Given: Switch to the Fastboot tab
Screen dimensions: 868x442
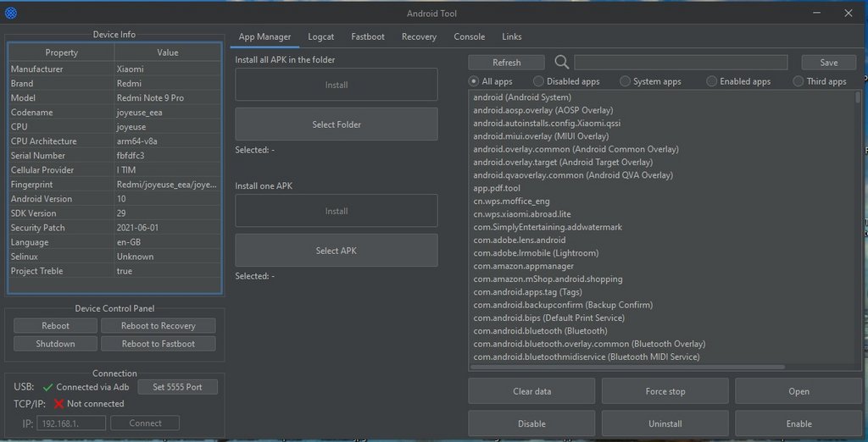Looking at the screenshot, I should tap(368, 37).
